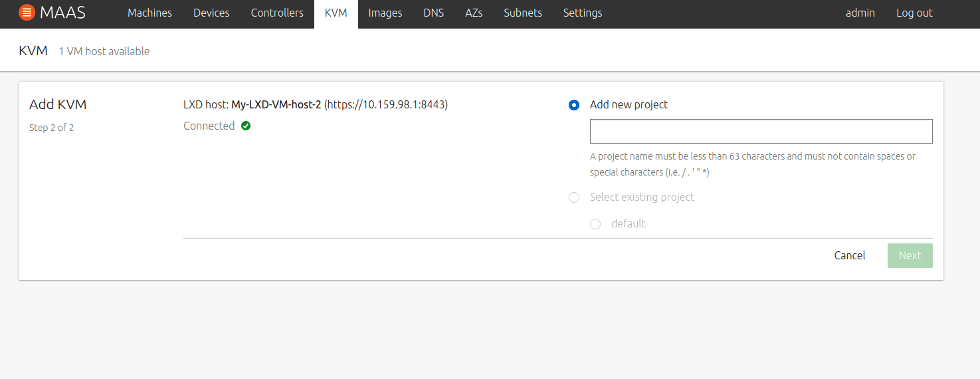
Task: Click the https://10.159.98.1:8443 address
Action: [x=386, y=104]
